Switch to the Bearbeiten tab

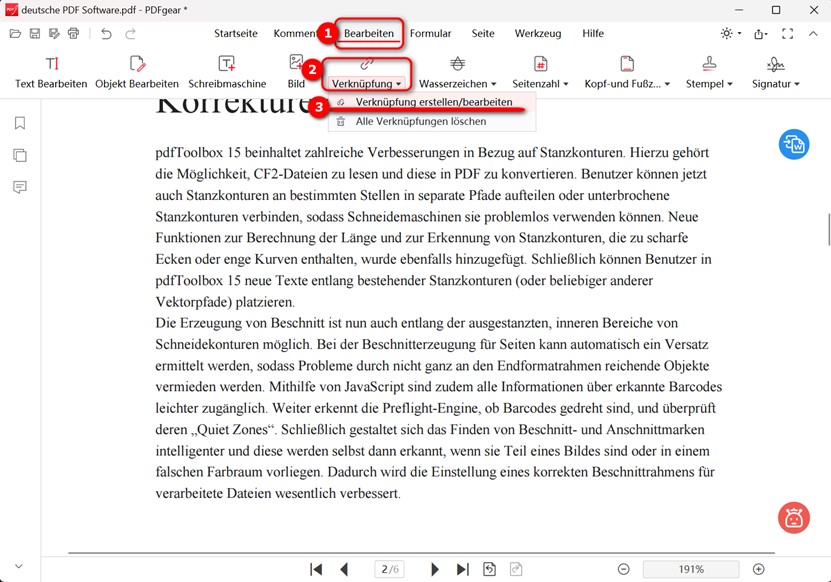[x=369, y=33]
